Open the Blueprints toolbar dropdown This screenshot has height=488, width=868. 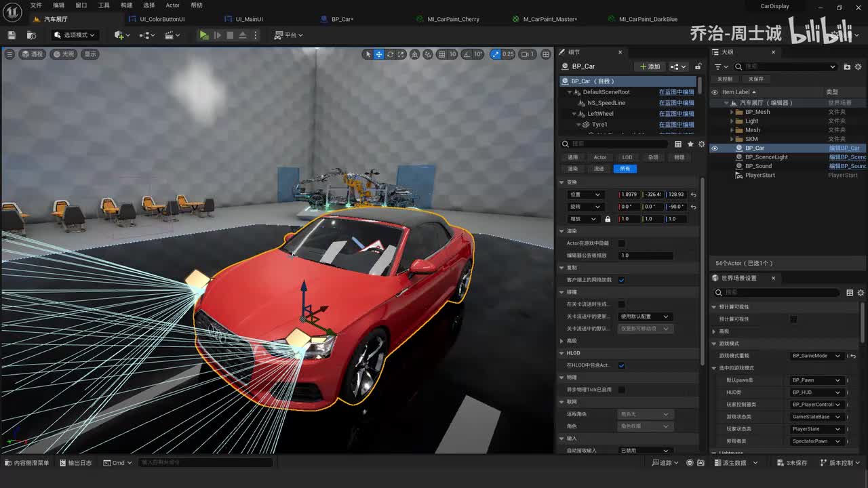[x=147, y=35]
